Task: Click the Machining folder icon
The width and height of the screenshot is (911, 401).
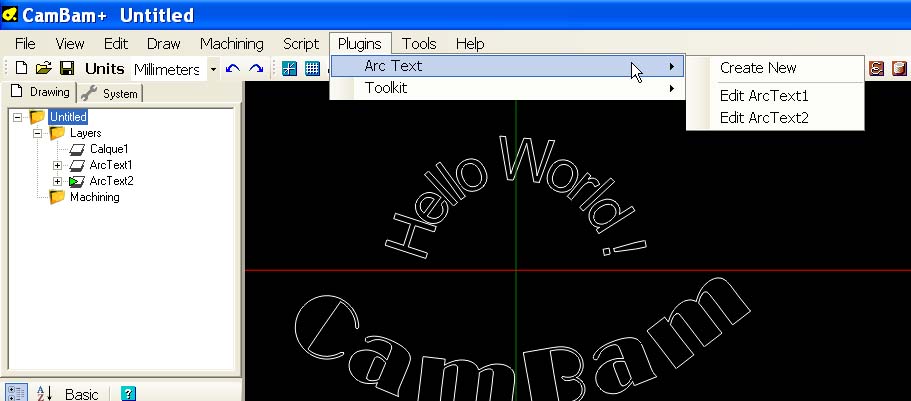Action: pyautogui.click(x=57, y=197)
